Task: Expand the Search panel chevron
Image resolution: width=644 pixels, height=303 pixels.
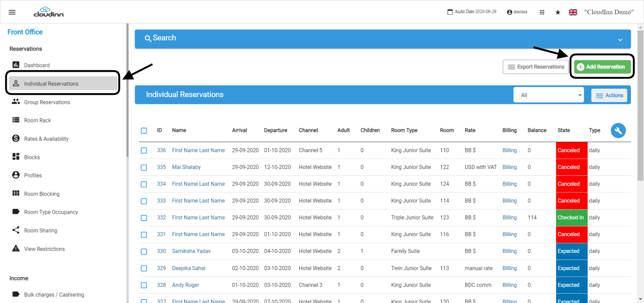Action: 620,40
